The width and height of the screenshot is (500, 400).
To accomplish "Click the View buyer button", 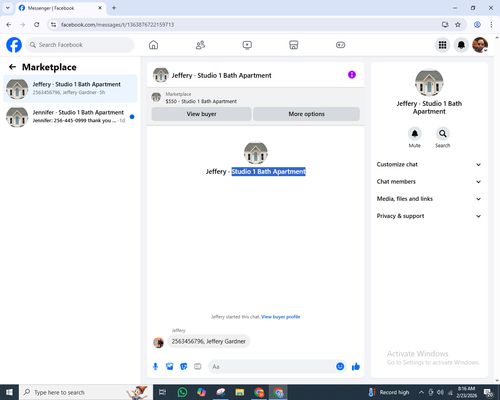I will point(201,114).
